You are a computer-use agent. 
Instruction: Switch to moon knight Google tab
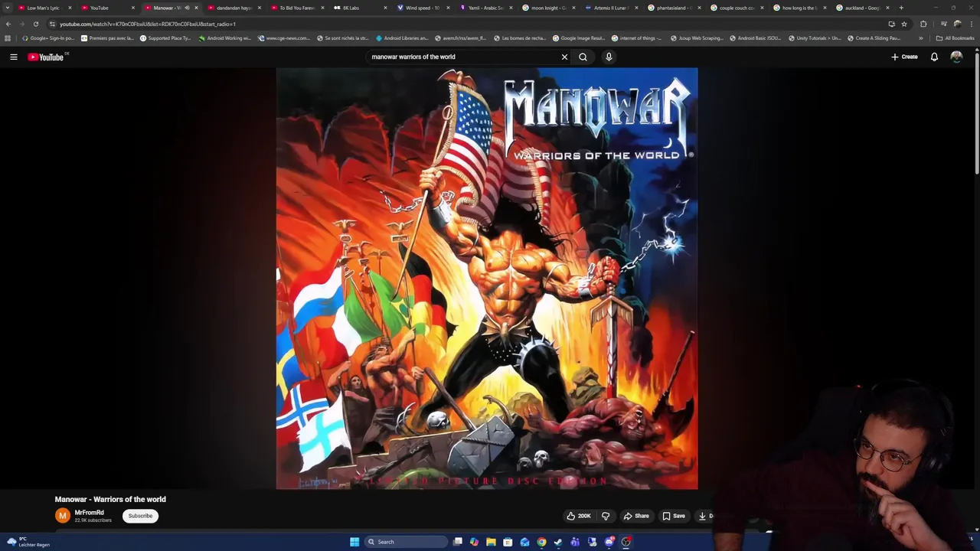pyautogui.click(x=547, y=8)
